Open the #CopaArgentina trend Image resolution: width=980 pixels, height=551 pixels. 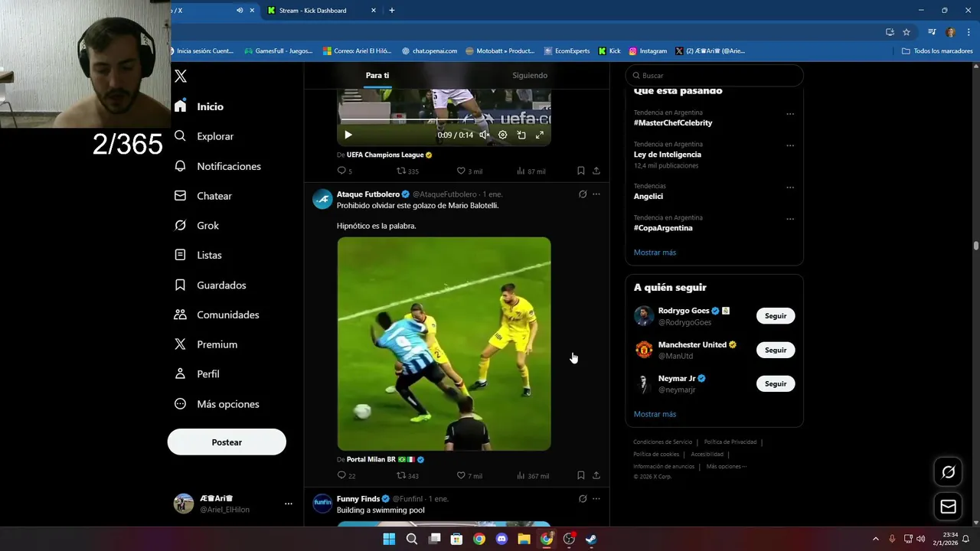coord(663,228)
